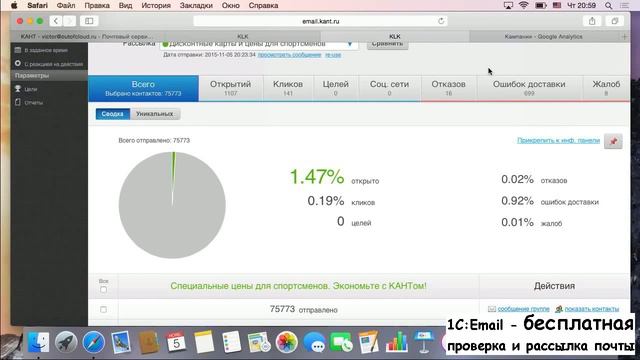The width and height of the screenshot is (640, 360).
Task: Open the green FaceTime icon in Dock
Action: pos(341,342)
